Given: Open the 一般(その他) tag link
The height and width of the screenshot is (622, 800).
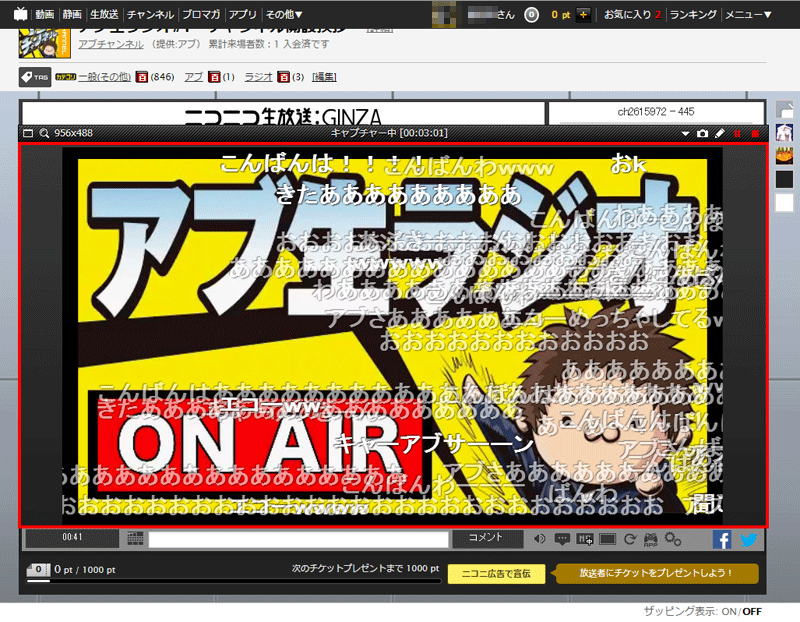Looking at the screenshot, I should [105, 77].
